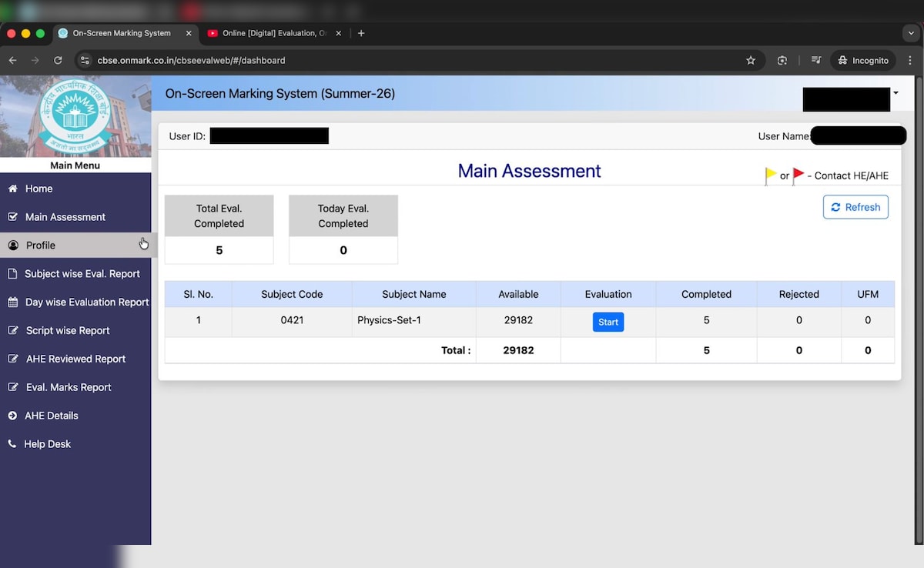Click the Help Desk phone icon

point(12,444)
